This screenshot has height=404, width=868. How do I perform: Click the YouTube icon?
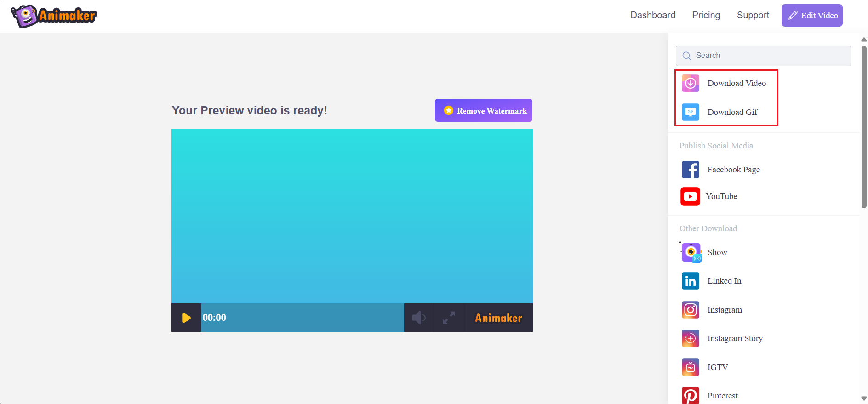pos(690,196)
